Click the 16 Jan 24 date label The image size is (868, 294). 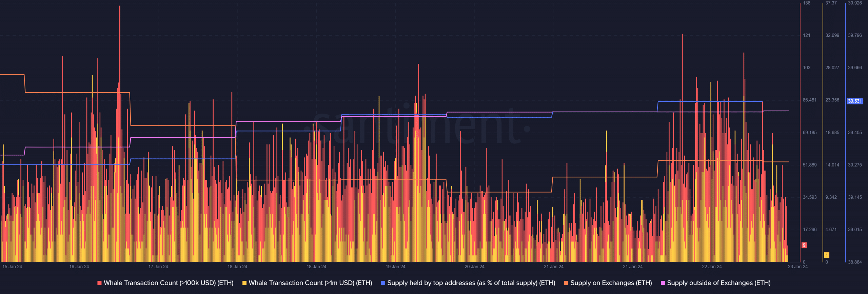(79, 267)
